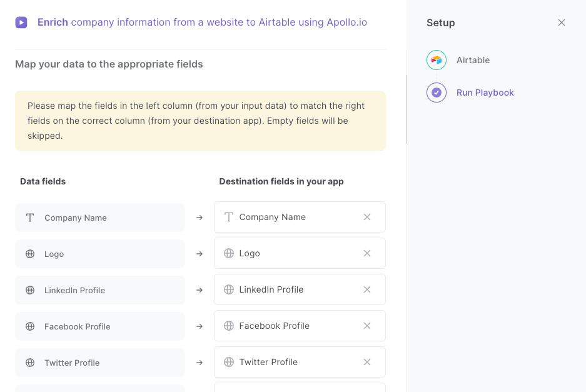
Task: Remove the Facebook Profile destination mapping
Action: pos(367,326)
